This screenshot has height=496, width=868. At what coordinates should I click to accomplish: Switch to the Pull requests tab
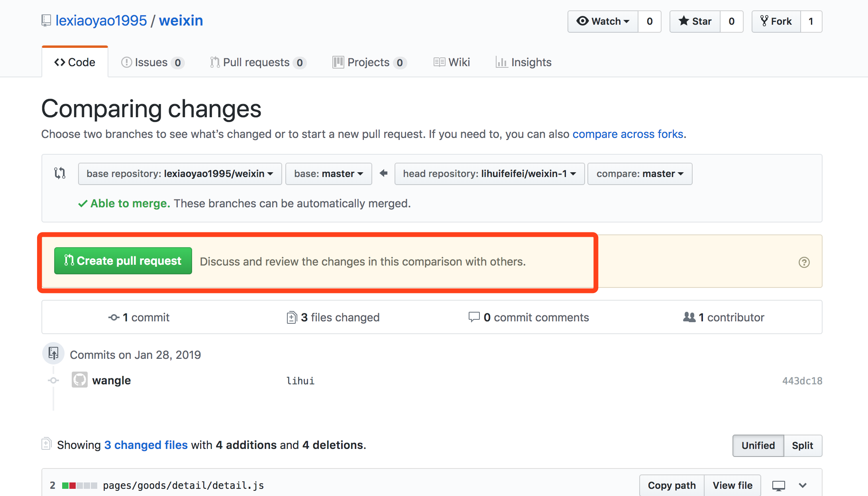click(x=258, y=62)
